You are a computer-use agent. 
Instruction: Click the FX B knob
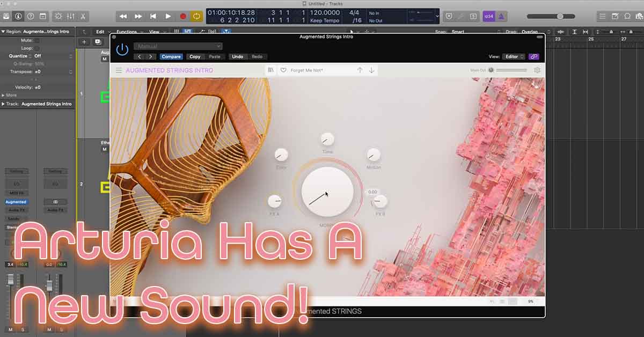coord(380,201)
